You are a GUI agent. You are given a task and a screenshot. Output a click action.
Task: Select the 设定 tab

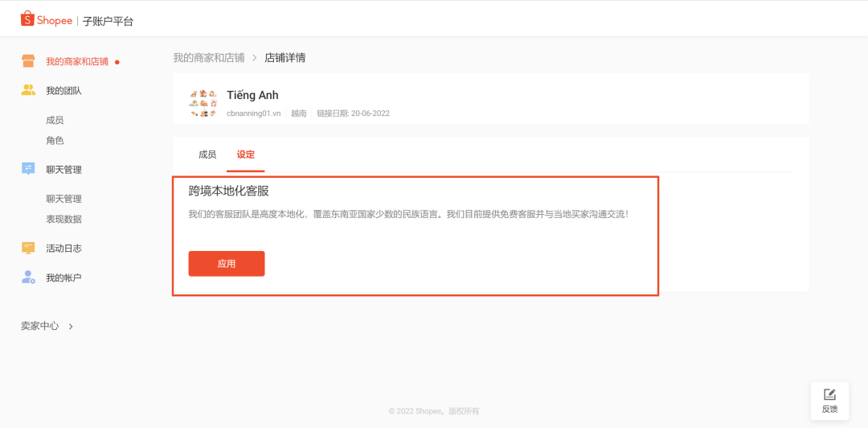245,154
